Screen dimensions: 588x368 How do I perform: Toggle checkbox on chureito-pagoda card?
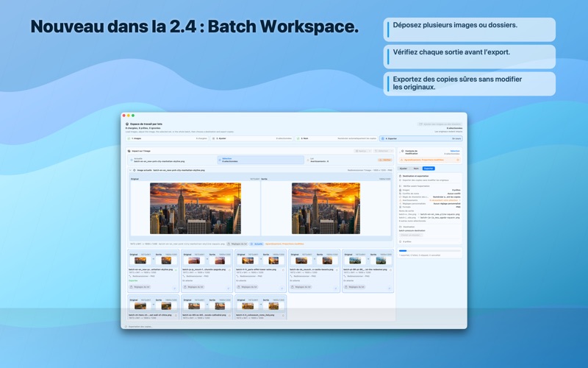228,289
